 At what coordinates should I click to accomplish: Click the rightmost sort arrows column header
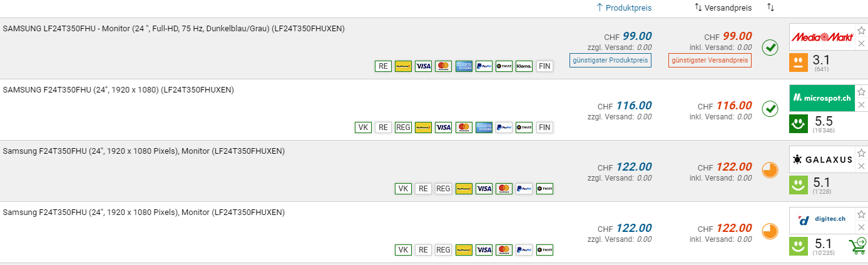point(770,8)
